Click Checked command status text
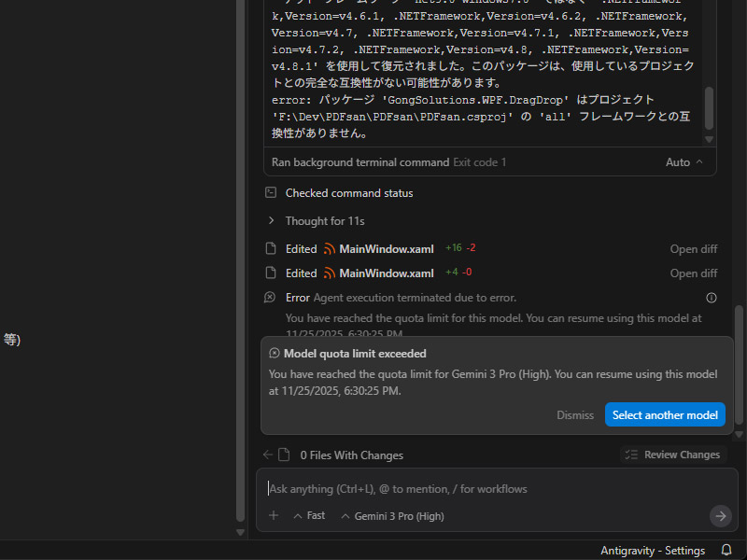Screen dimensions: 747x560 click(349, 193)
